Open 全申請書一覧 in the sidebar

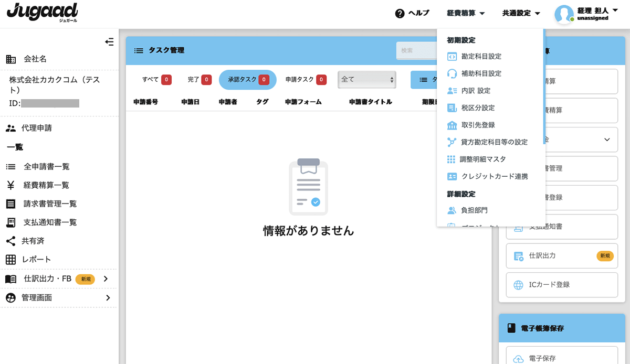click(46, 167)
